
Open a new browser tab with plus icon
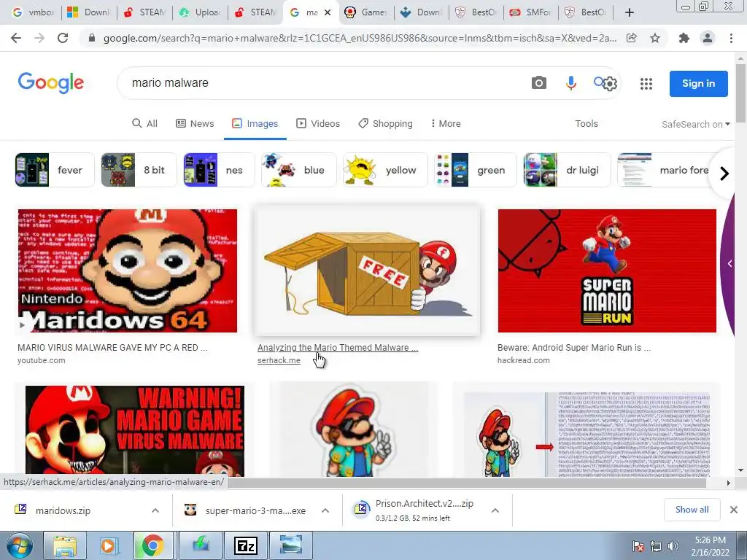click(630, 12)
